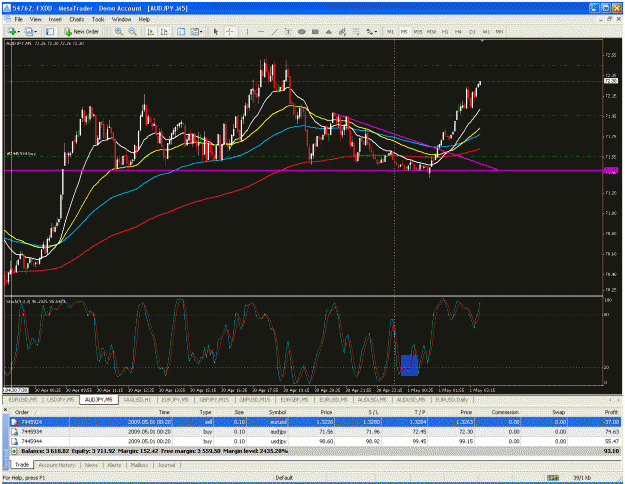Click the 72.30 current price label
Screen dimensions: 625x484
click(611, 81)
